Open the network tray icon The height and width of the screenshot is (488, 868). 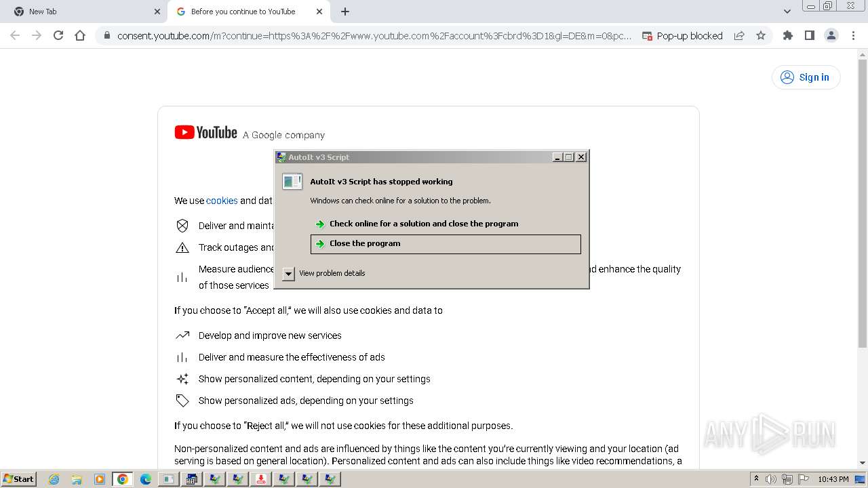click(x=789, y=479)
